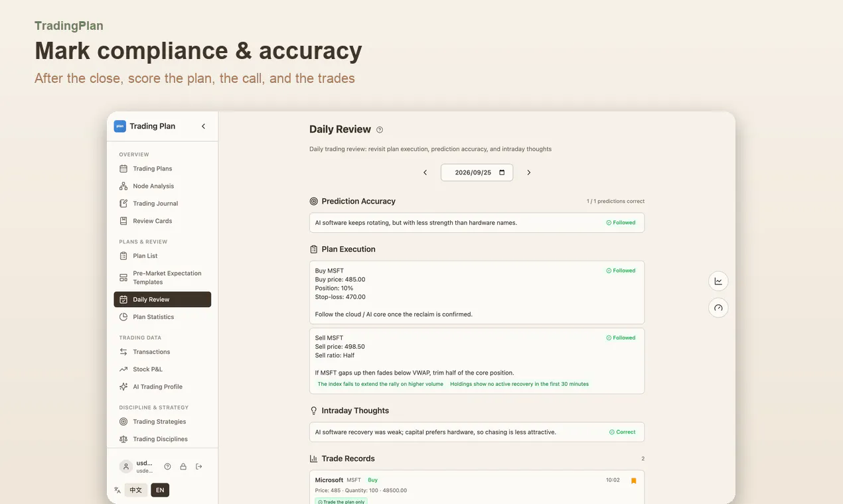
Task: Select Plan List in sidebar
Action: point(163,256)
